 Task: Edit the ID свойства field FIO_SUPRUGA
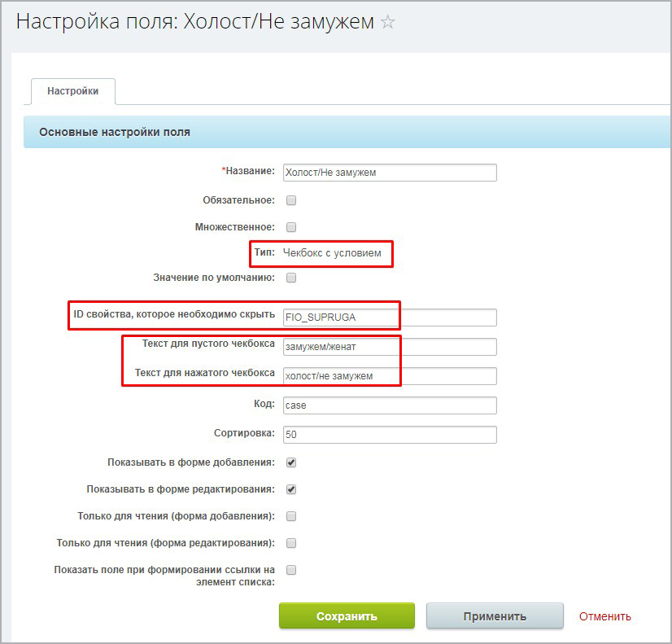[390, 318]
